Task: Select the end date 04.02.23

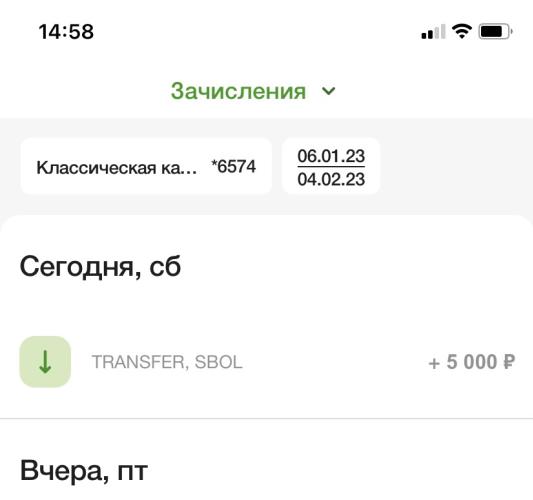Action: (x=331, y=179)
